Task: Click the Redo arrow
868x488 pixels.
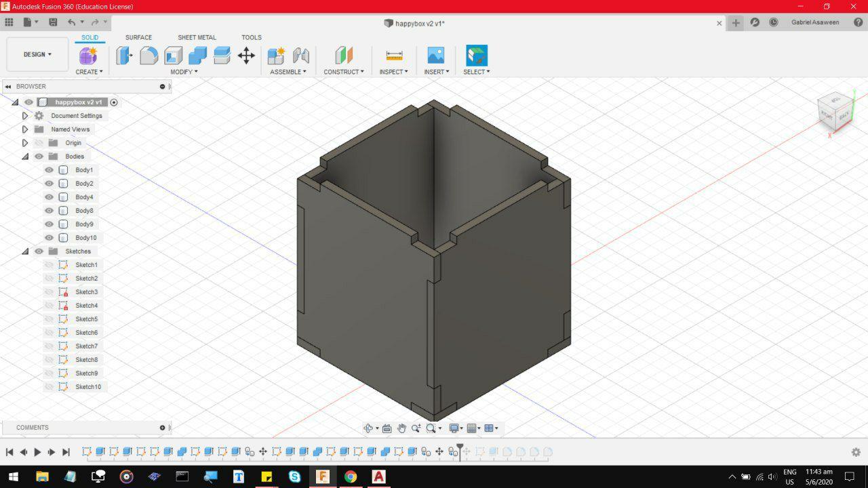Action: [x=94, y=22]
